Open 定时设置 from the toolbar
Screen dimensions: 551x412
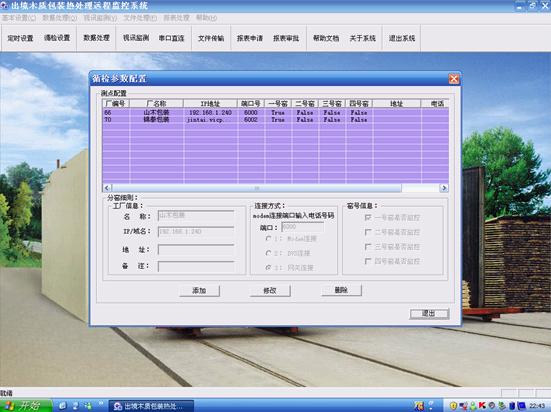point(20,38)
